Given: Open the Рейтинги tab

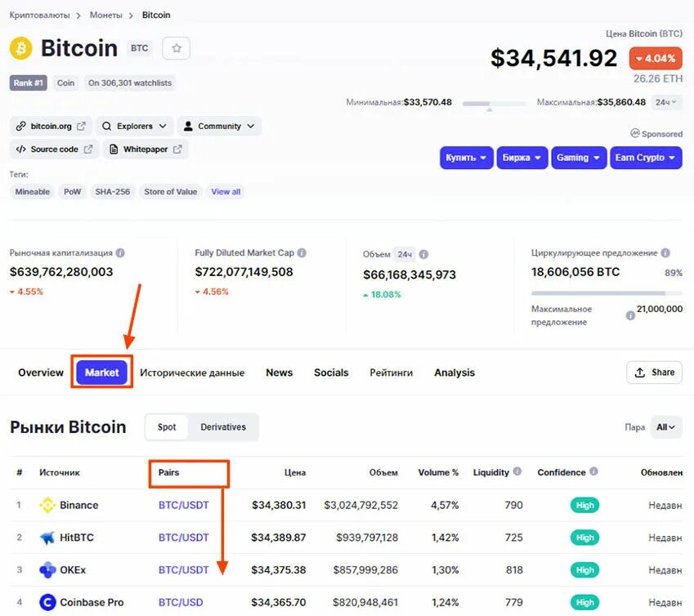Looking at the screenshot, I should tap(392, 373).
